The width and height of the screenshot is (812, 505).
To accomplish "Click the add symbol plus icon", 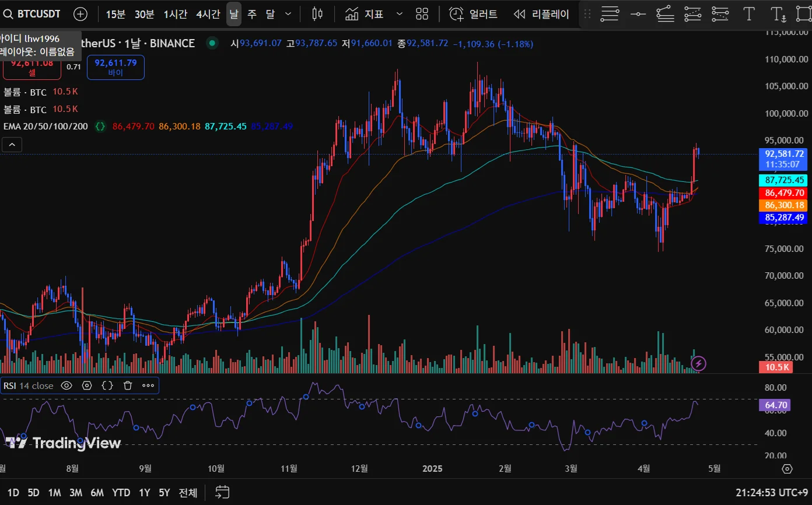I will click(x=80, y=14).
